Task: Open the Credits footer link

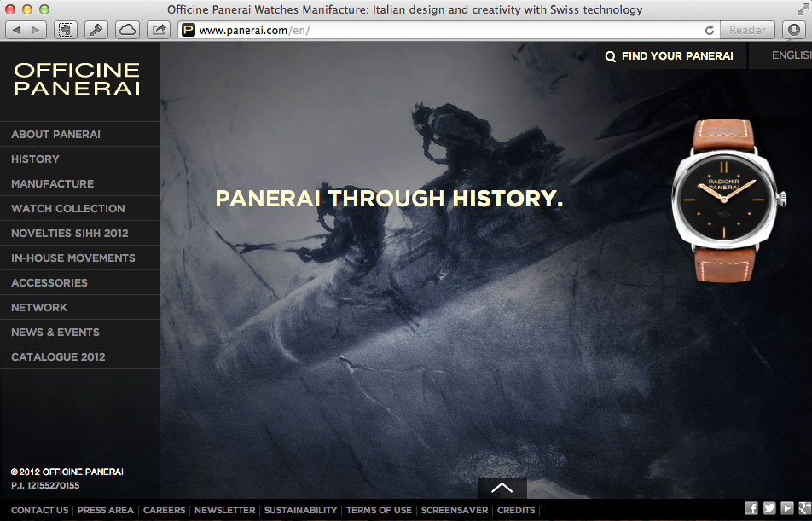Action: tap(516, 510)
